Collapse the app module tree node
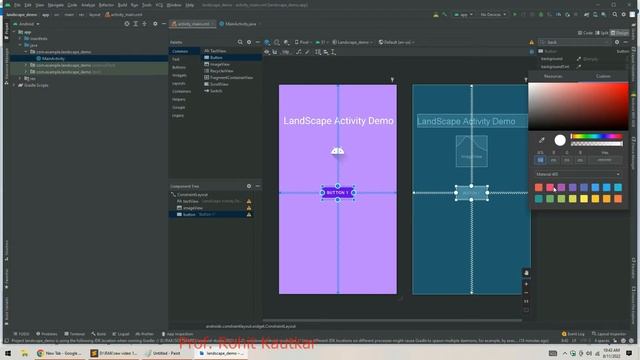 coord(14,32)
